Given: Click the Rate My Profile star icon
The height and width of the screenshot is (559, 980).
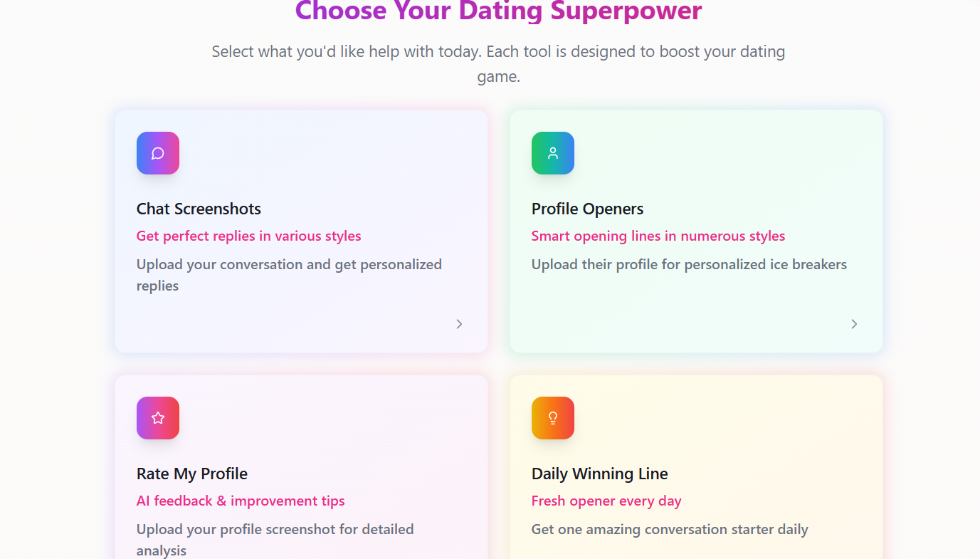Looking at the screenshot, I should 158,418.
